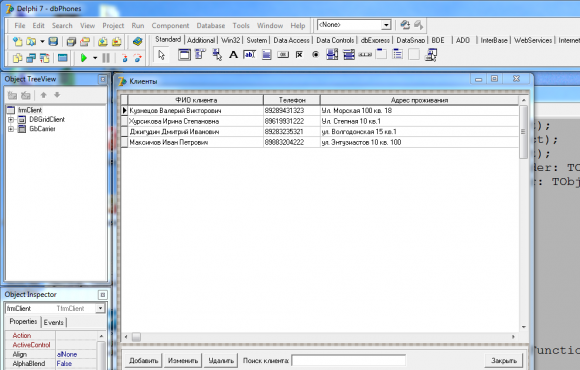
Task: Select the Edit component icon
Action: point(250,55)
